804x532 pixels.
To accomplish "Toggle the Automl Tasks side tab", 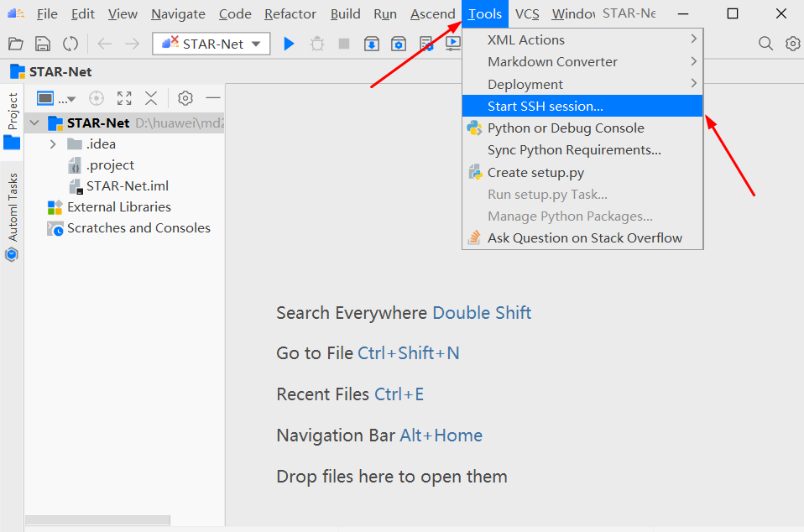I will click(x=12, y=217).
